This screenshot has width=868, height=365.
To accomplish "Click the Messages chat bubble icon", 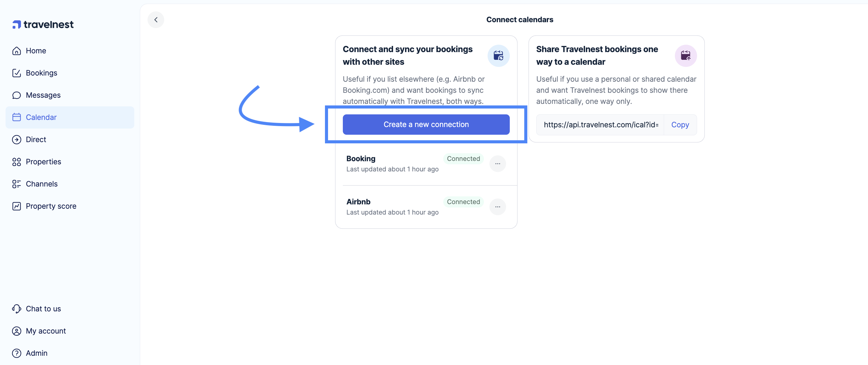I will coord(17,95).
